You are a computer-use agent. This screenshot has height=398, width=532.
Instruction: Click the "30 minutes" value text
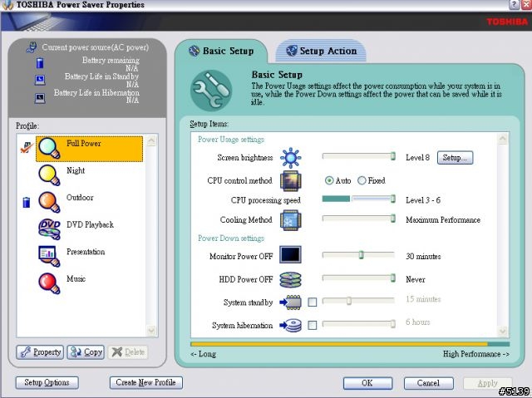[423, 257]
